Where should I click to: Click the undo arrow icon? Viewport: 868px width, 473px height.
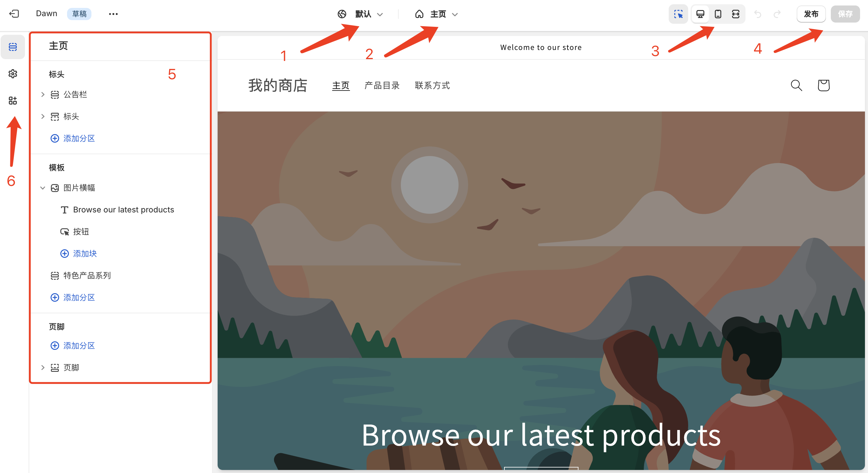757,14
